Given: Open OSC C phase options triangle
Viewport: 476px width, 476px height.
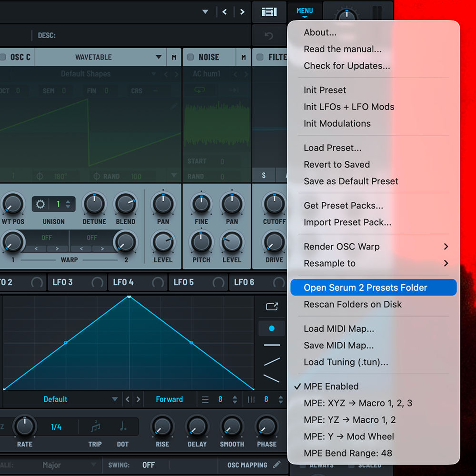Looking at the screenshot, I should pos(174,176).
